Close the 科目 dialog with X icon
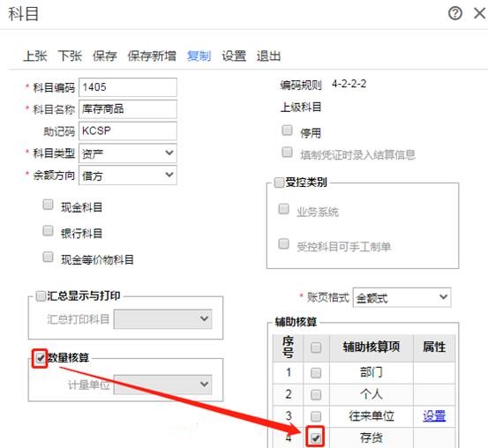The width and height of the screenshot is (488, 448). click(479, 13)
